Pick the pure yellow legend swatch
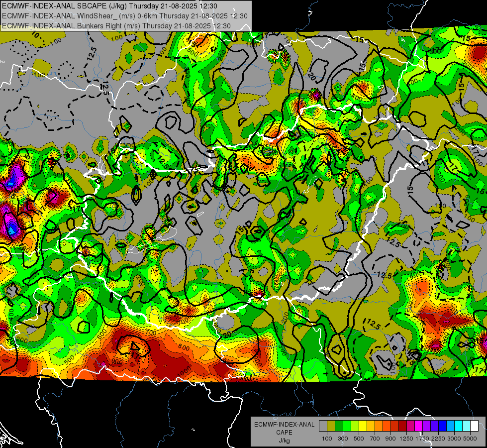The width and height of the screenshot is (487, 448). pyautogui.click(x=363, y=426)
